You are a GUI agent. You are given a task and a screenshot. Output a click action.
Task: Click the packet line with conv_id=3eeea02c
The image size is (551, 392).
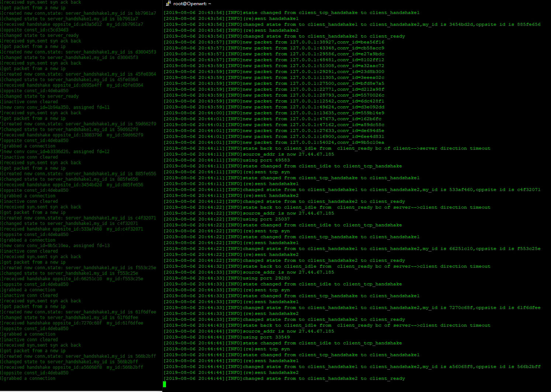(x=274, y=77)
